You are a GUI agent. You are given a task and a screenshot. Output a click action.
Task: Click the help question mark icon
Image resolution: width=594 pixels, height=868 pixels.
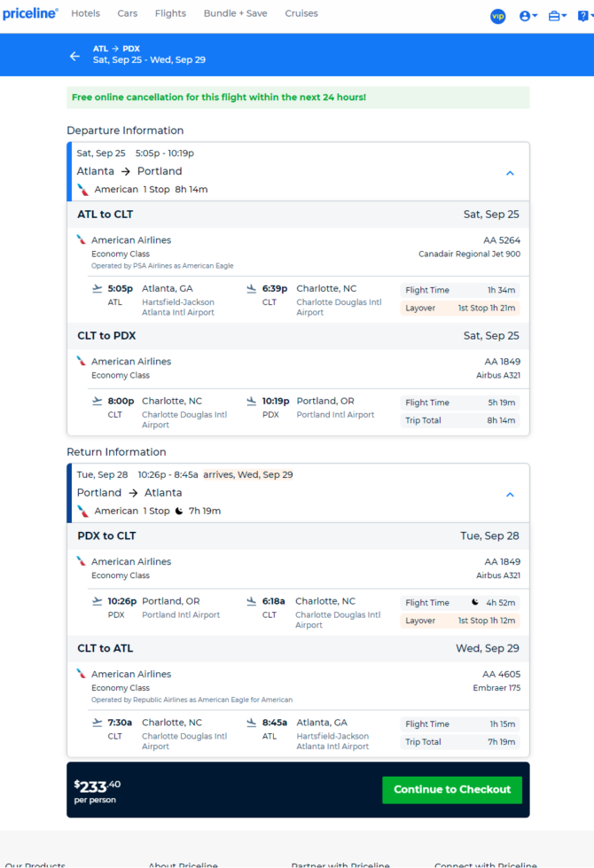point(585,16)
